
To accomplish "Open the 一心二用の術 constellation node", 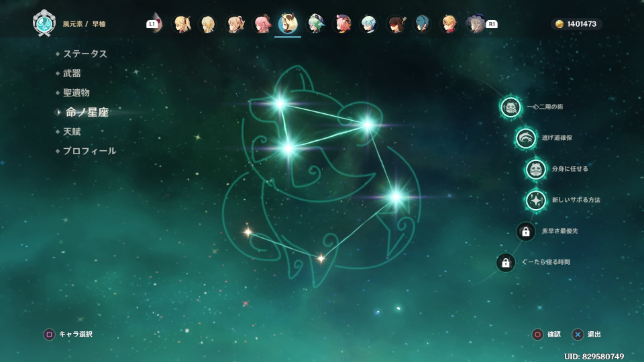I will 511,107.
